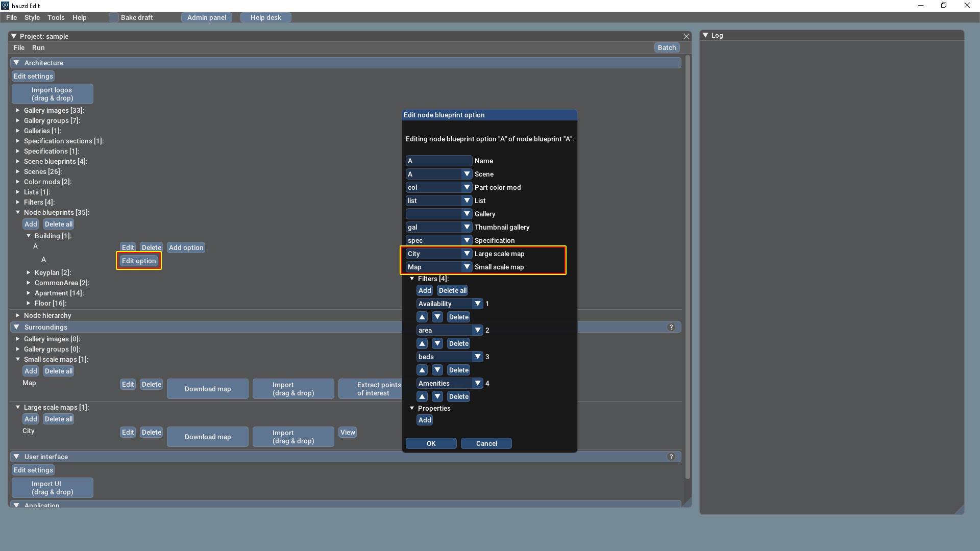This screenshot has height=551, width=980.
Task: Collapse the Filters list in dialog
Action: (x=412, y=279)
